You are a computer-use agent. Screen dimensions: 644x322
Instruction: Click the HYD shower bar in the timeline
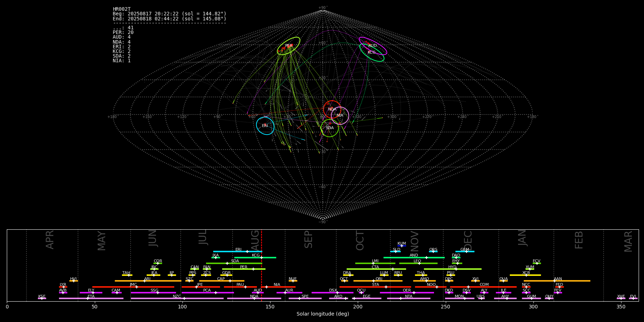pos(453,269)
